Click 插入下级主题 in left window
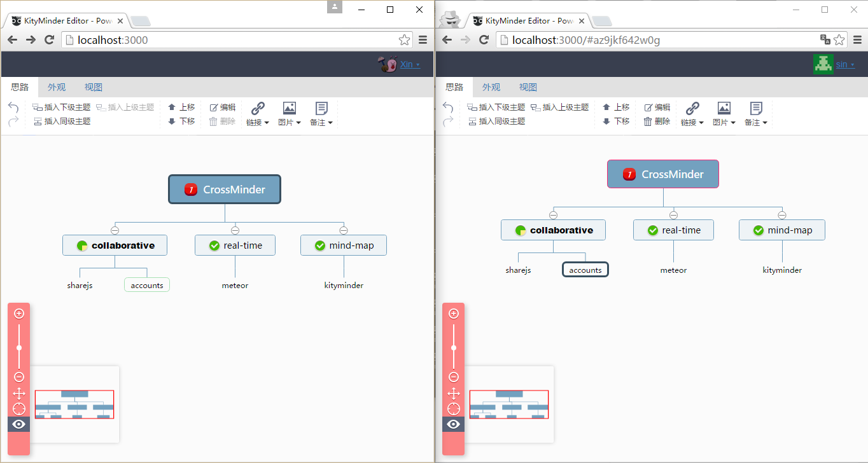 [x=62, y=107]
